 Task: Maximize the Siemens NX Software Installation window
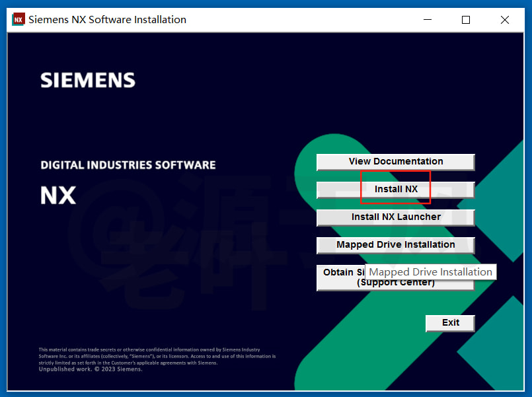point(466,20)
